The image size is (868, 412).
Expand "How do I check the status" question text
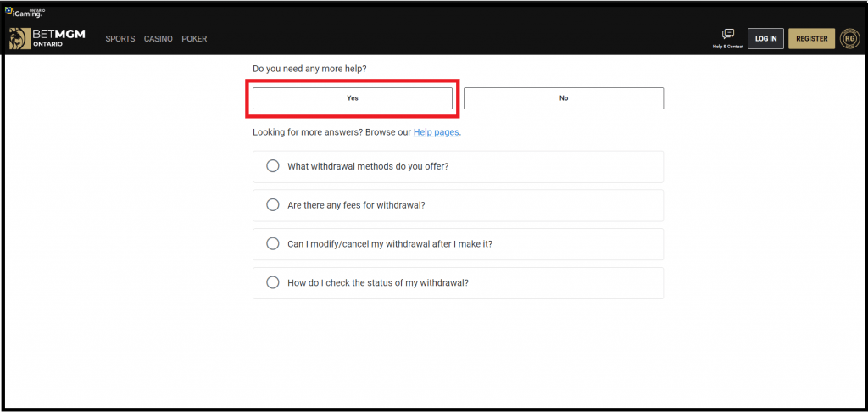[378, 282]
